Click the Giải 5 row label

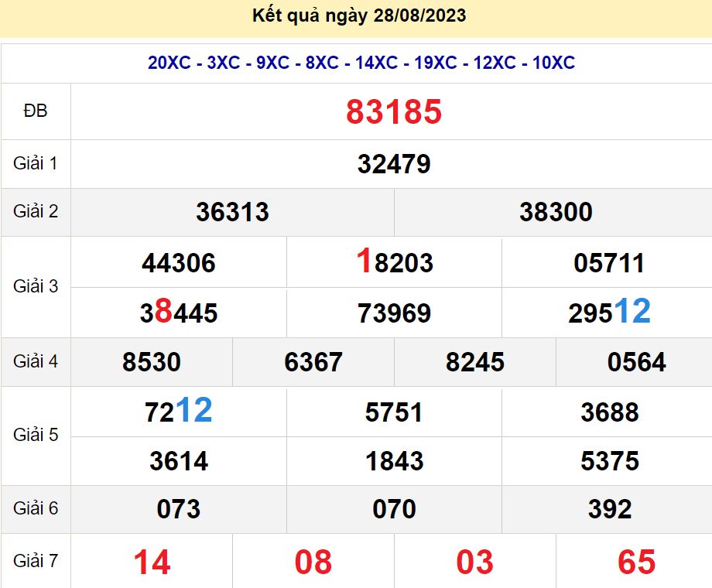(36, 435)
